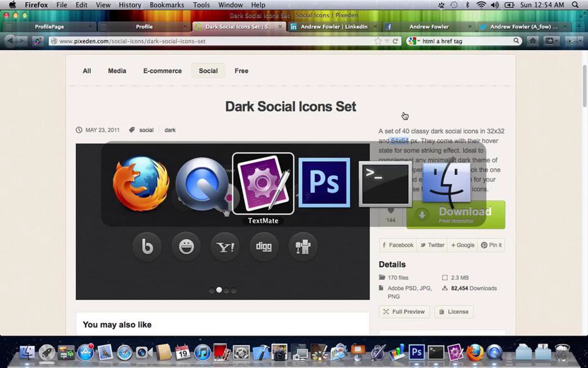Open Photoshop from the Dock
Viewport: 588px width, 368px height.
[x=416, y=353]
